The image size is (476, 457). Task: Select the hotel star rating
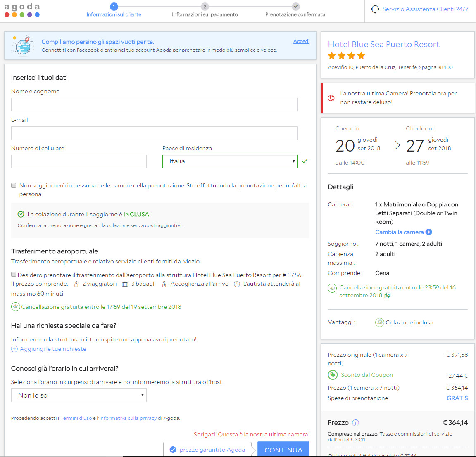click(346, 56)
